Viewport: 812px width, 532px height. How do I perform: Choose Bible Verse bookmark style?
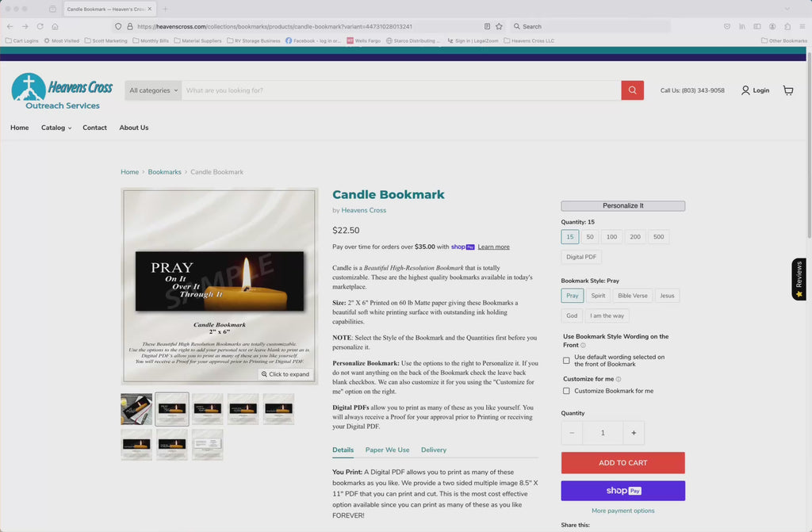coord(632,296)
